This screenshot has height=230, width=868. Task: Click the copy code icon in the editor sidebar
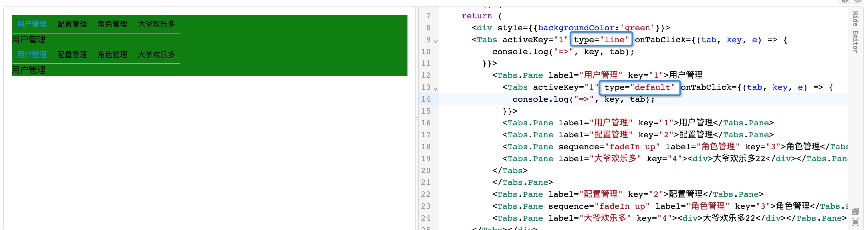[855, 211]
